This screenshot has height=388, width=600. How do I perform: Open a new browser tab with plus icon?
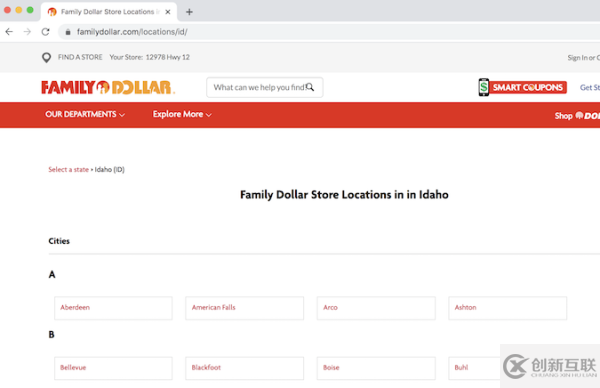click(x=189, y=12)
